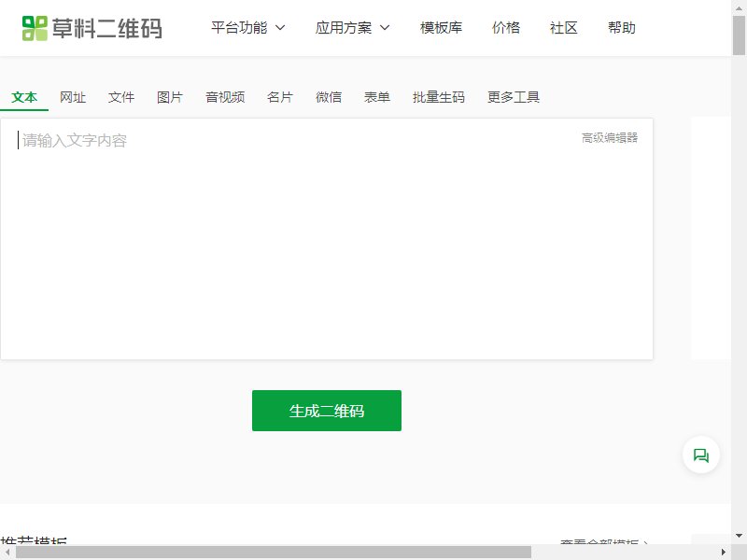Open the 模板库 menu item
The image size is (747, 560).
pyautogui.click(x=441, y=28)
